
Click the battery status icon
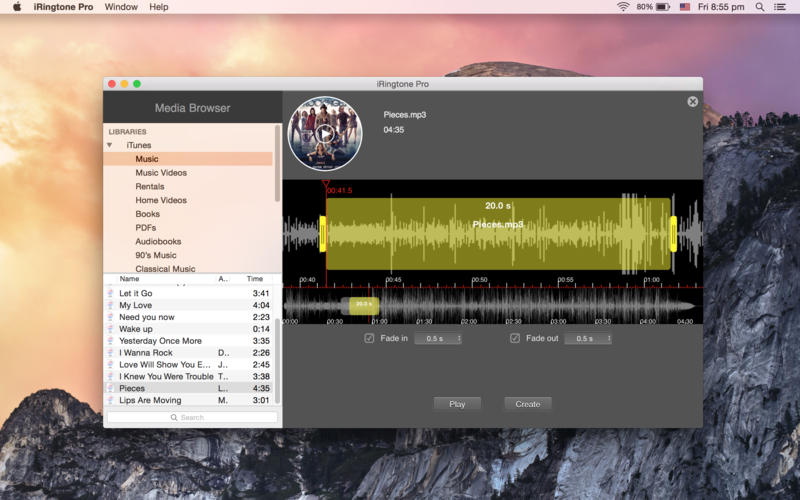[663, 7]
